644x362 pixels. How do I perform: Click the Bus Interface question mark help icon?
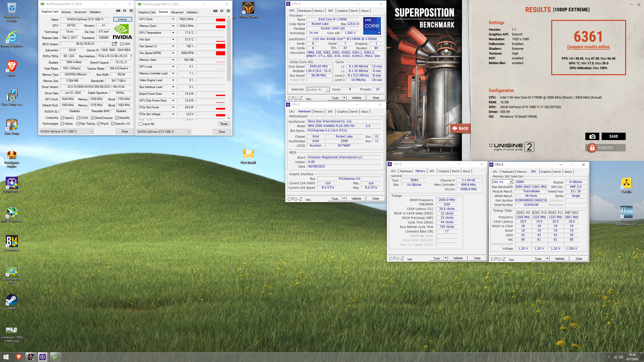coord(131,56)
